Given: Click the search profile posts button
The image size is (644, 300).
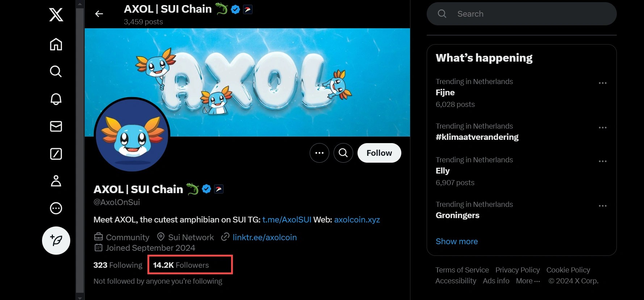Looking at the screenshot, I should pos(343,153).
